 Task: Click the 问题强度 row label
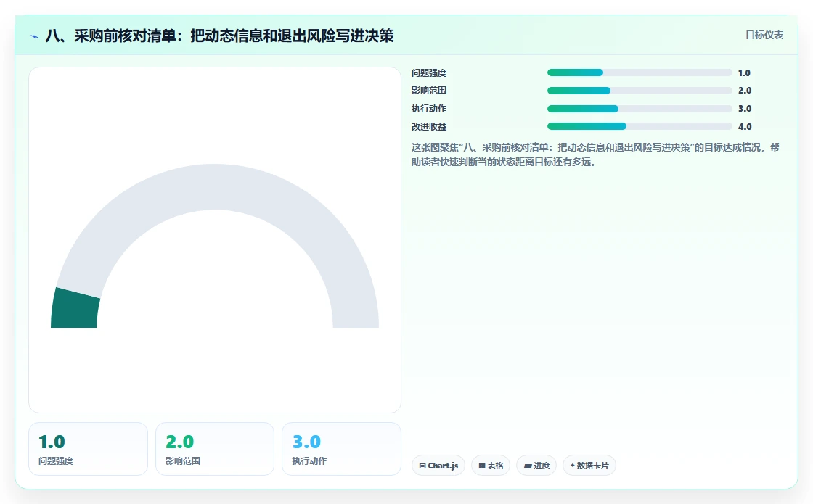(429, 73)
